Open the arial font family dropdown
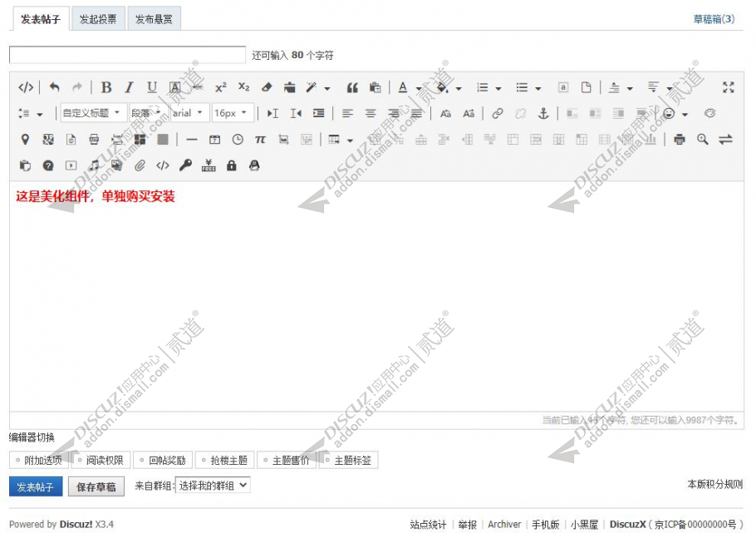Image resolution: width=756 pixels, height=533 pixels. (189, 113)
